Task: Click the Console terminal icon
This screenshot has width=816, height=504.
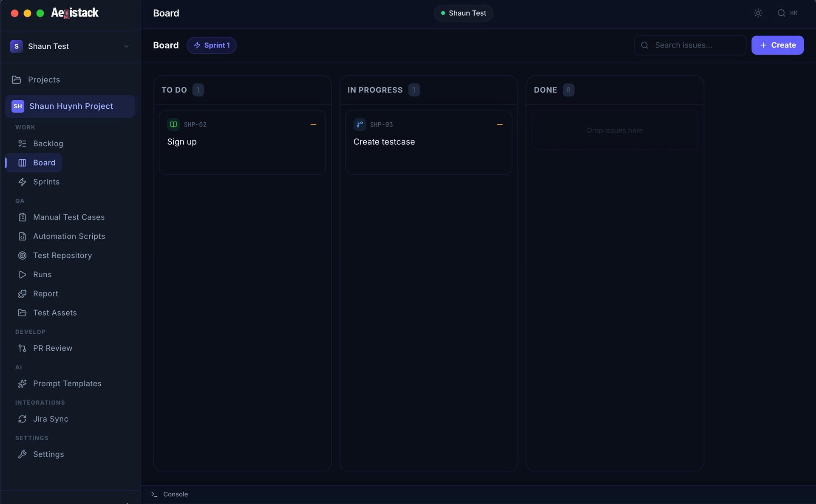Action: (154, 494)
